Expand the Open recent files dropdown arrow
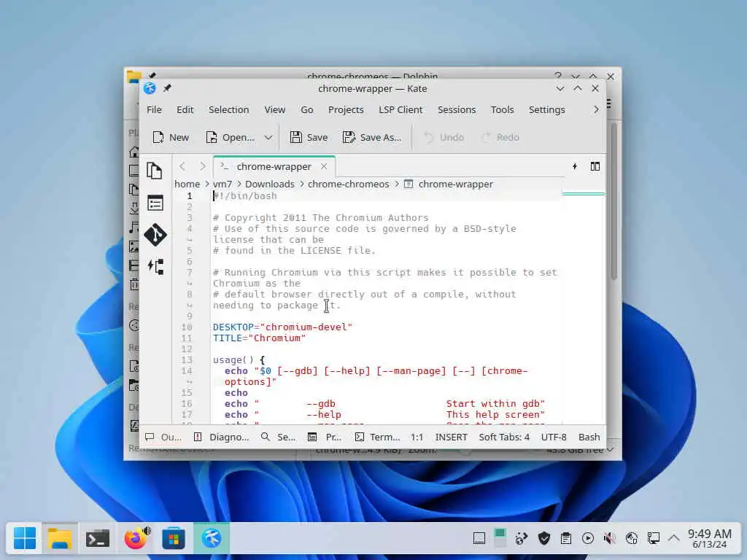 pos(268,138)
